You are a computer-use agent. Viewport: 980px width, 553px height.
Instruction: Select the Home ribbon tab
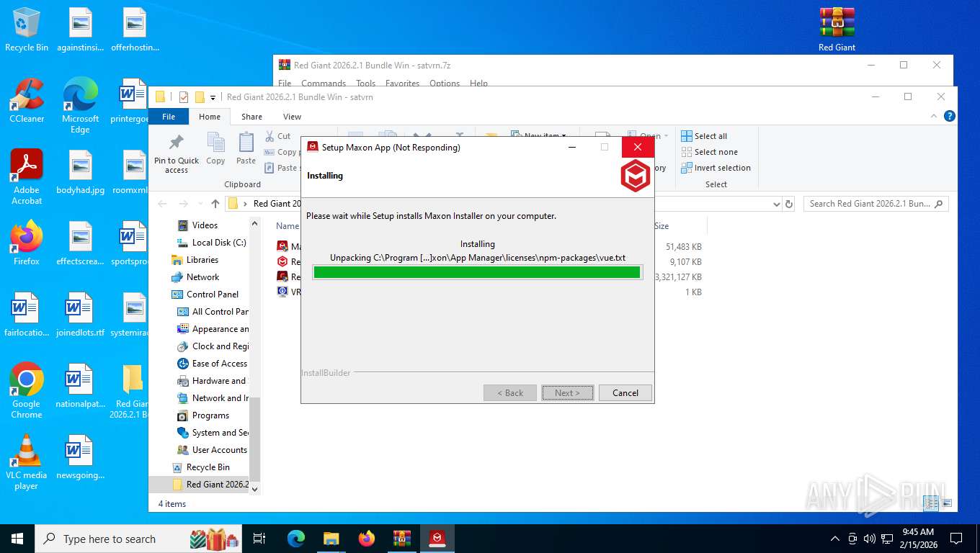[210, 117]
